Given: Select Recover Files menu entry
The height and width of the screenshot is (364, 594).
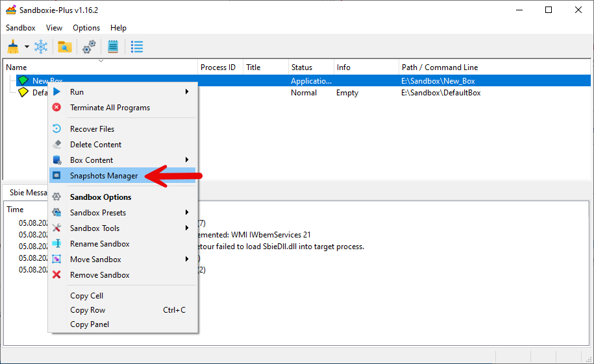Looking at the screenshot, I should point(122,128).
